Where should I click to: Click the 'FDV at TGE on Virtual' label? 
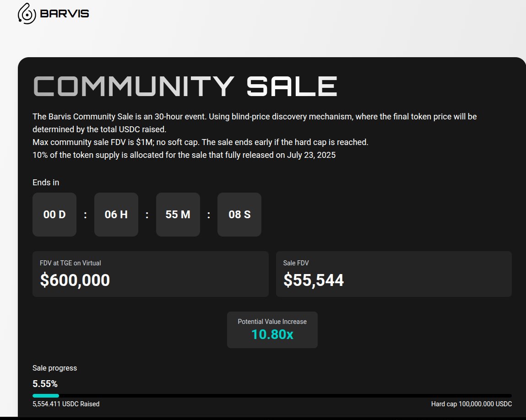(70, 263)
